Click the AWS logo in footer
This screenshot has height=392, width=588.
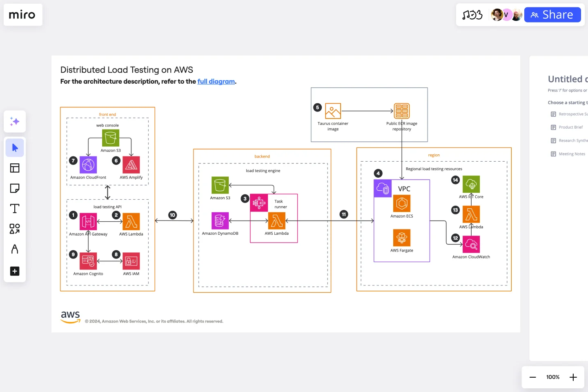tap(70, 317)
